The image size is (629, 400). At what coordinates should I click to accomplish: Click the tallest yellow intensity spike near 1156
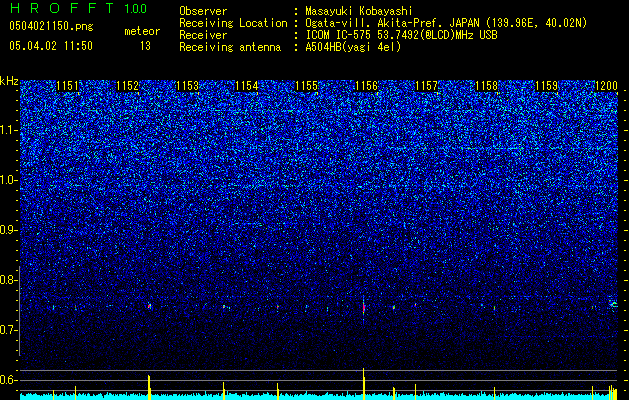coord(364,384)
